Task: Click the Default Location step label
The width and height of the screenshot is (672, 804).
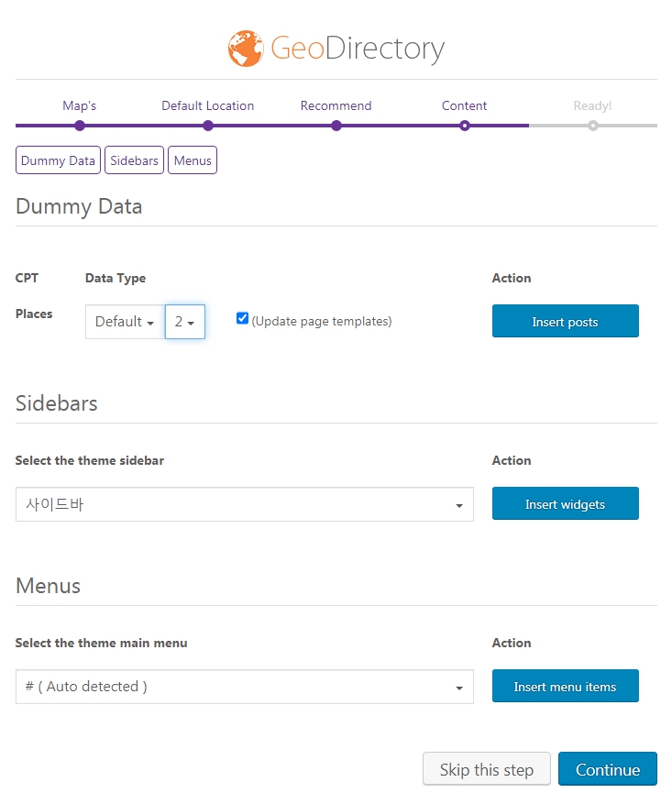Action: point(207,105)
